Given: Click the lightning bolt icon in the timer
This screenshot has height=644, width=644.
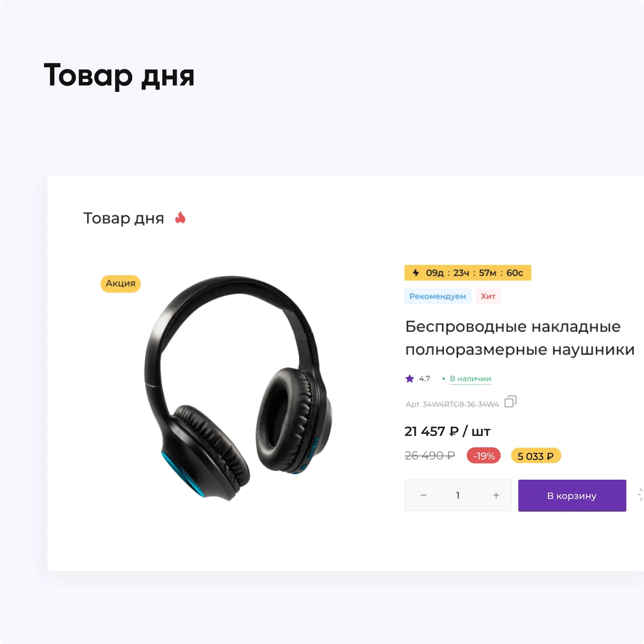Looking at the screenshot, I should point(416,273).
